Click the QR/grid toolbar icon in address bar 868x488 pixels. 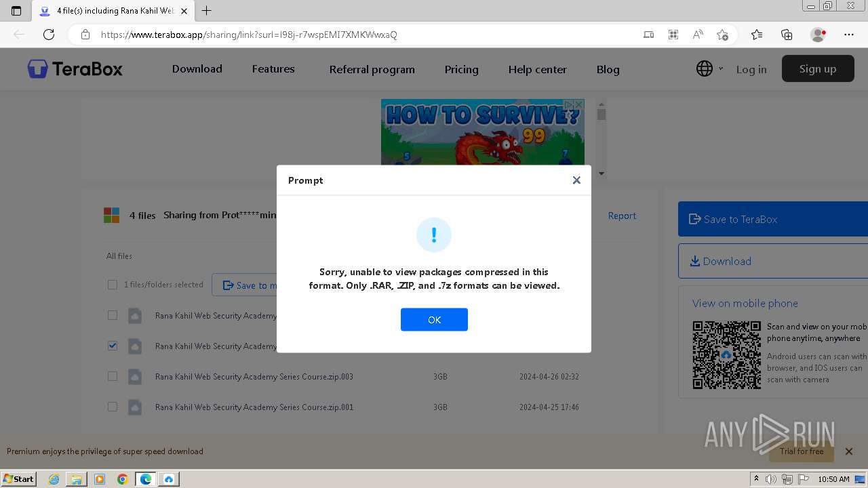click(x=673, y=35)
